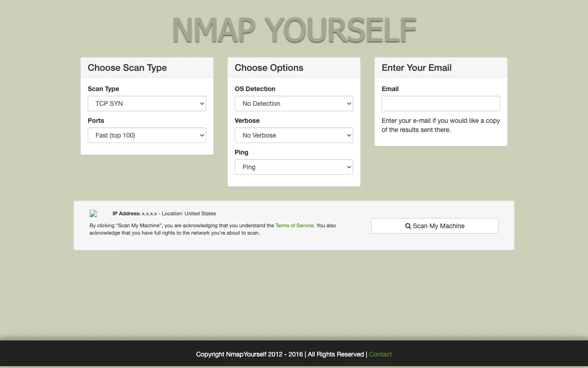The image size is (588, 368).
Task: Open the Terms of Service link
Action: tap(294, 225)
